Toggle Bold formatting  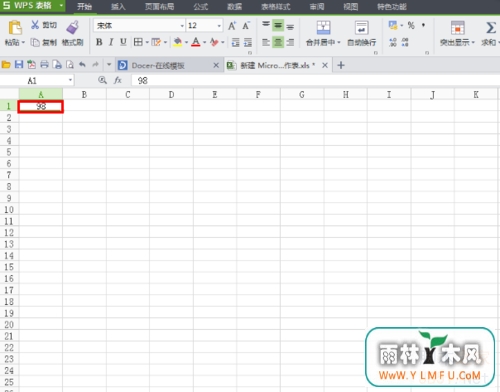pyautogui.click(x=99, y=42)
